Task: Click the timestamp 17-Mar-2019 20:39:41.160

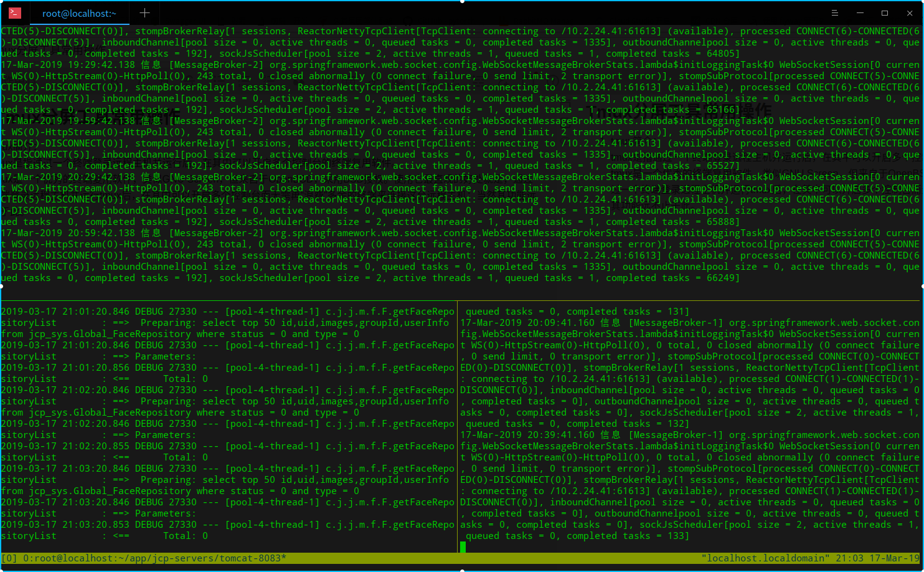Action: click(527, 435)
